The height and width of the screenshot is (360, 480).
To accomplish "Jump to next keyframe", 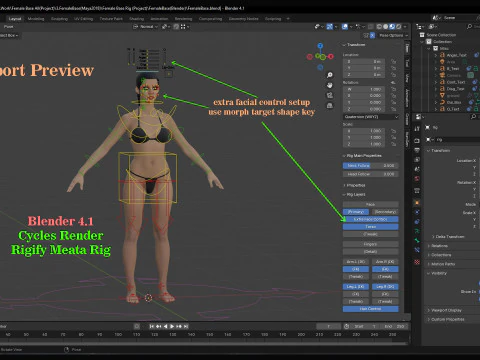I will pos(179,326).
